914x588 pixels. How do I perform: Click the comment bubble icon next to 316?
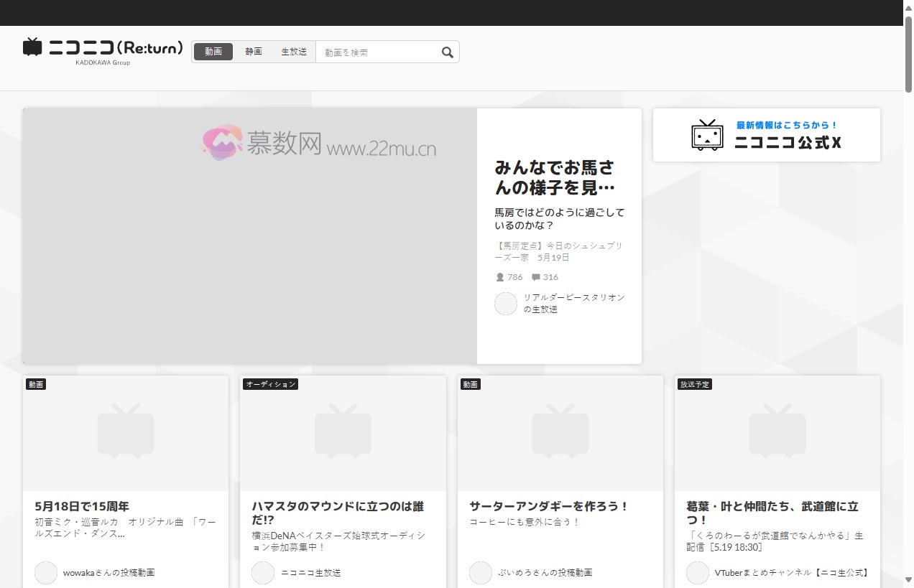coord(535,276)
